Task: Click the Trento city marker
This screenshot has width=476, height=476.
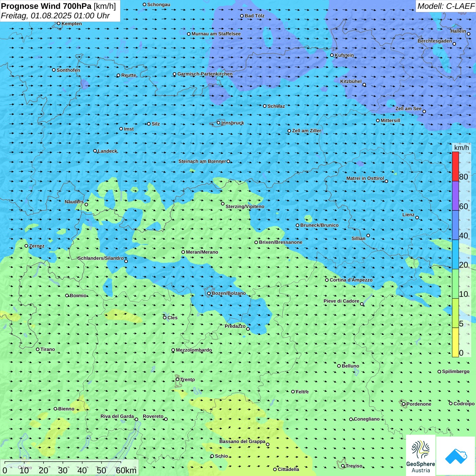Action: click(x=177, y=379)
